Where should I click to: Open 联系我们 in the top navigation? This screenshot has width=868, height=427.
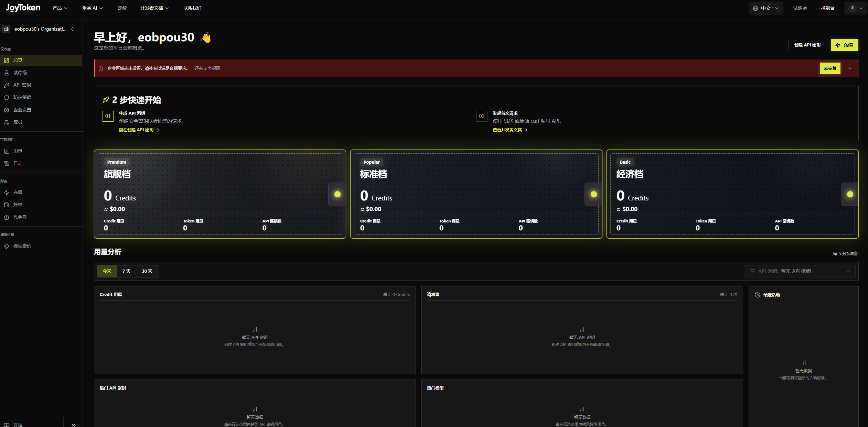192,8
